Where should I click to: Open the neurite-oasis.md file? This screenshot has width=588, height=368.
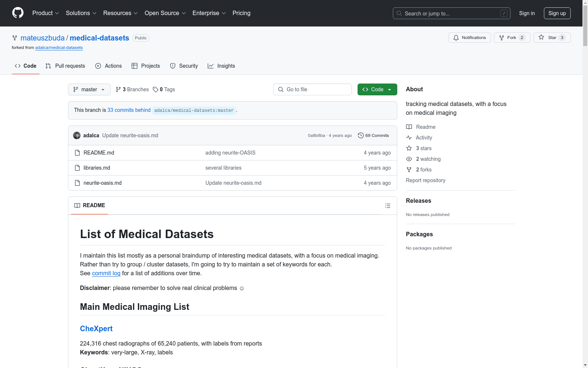point(103,183)
